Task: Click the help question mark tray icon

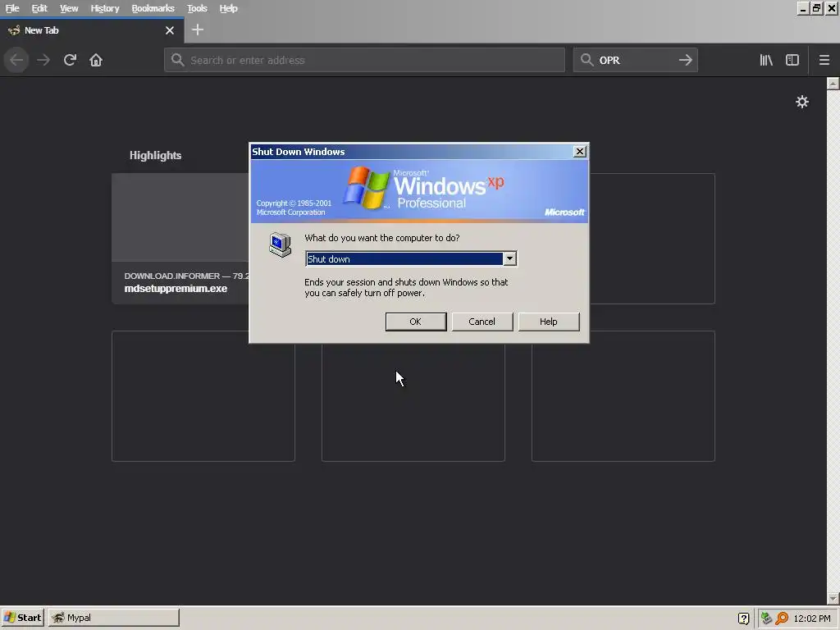Action: (x=743, y=619)
